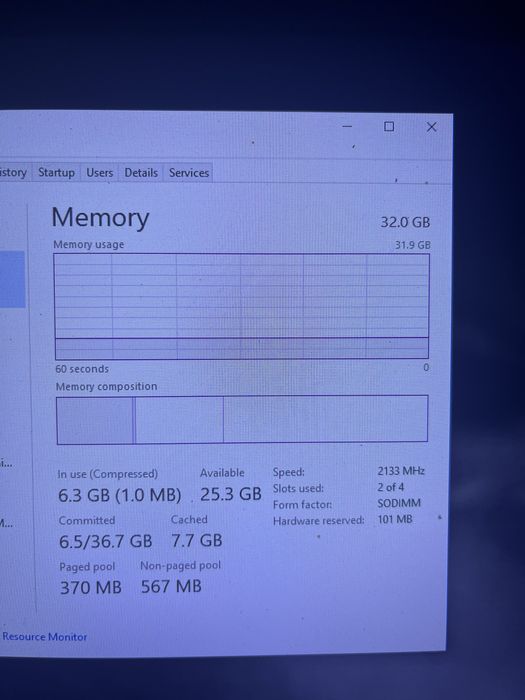Click the large Free segment of Memory composition
This screenshot has height=700, width=525.
click(325, 419)
